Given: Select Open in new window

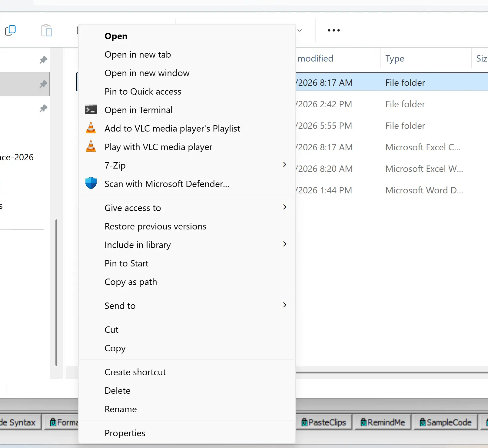Looking at the screenshot, I should click(x=187, y=73).
